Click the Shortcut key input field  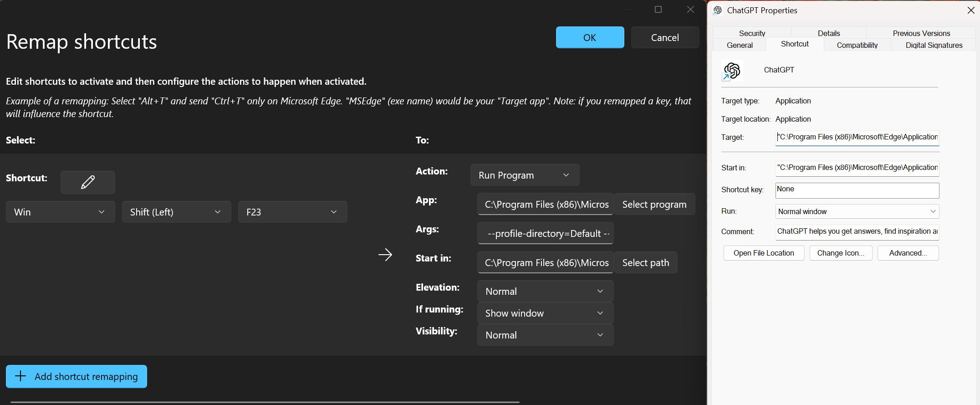[x=857, y=190]
